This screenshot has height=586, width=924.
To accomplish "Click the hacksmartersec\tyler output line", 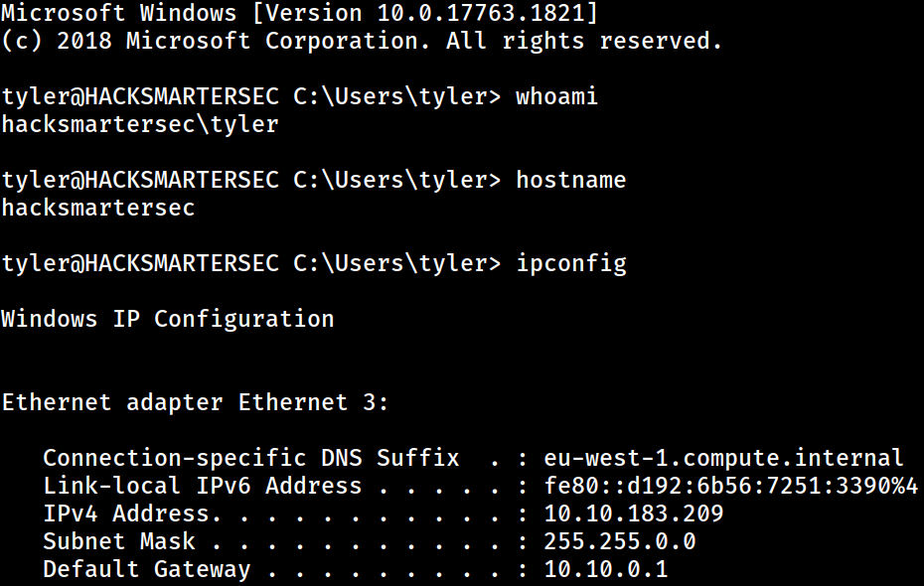I will pyautogui.click(x=140, y=125).
